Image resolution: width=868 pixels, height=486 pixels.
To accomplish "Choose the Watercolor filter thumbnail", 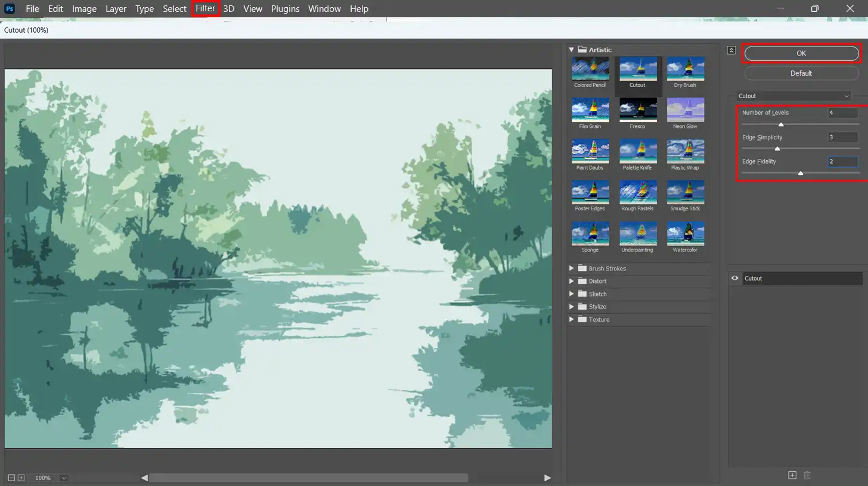I will (x=685, y=233).
